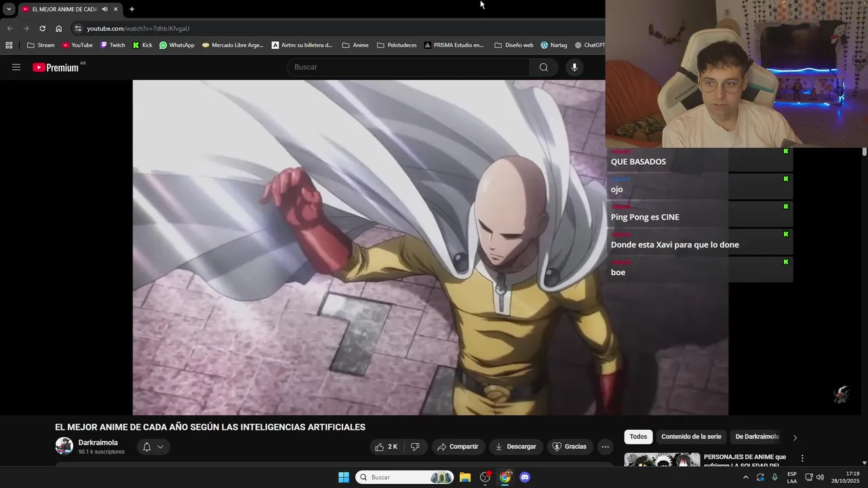Show next chips with right arrow
Screen dimensions: 868x488
[x=795, y=437]
